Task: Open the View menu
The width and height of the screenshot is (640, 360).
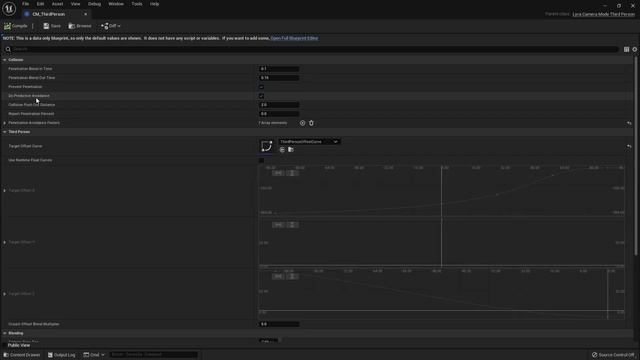Action: click(76, 4)
